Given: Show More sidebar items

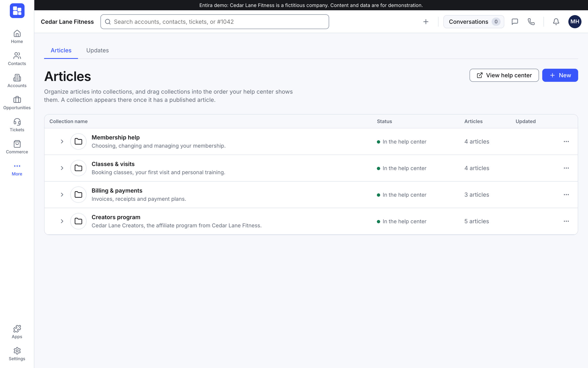Looking at the screenshot, I should (17, 169).
